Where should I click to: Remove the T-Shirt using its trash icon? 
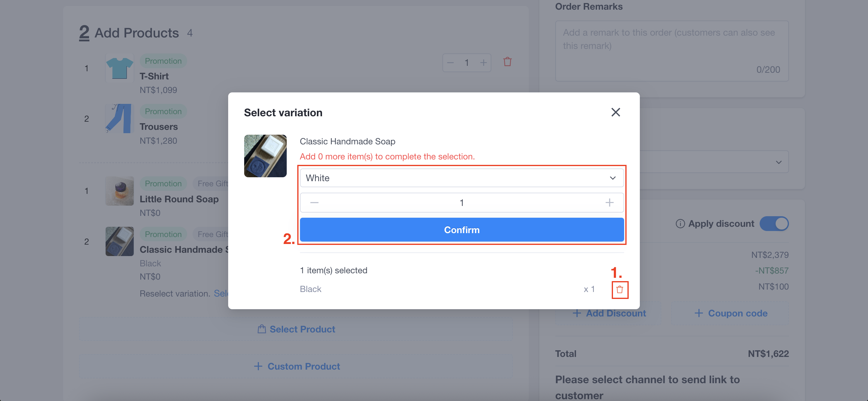(507, 62)
